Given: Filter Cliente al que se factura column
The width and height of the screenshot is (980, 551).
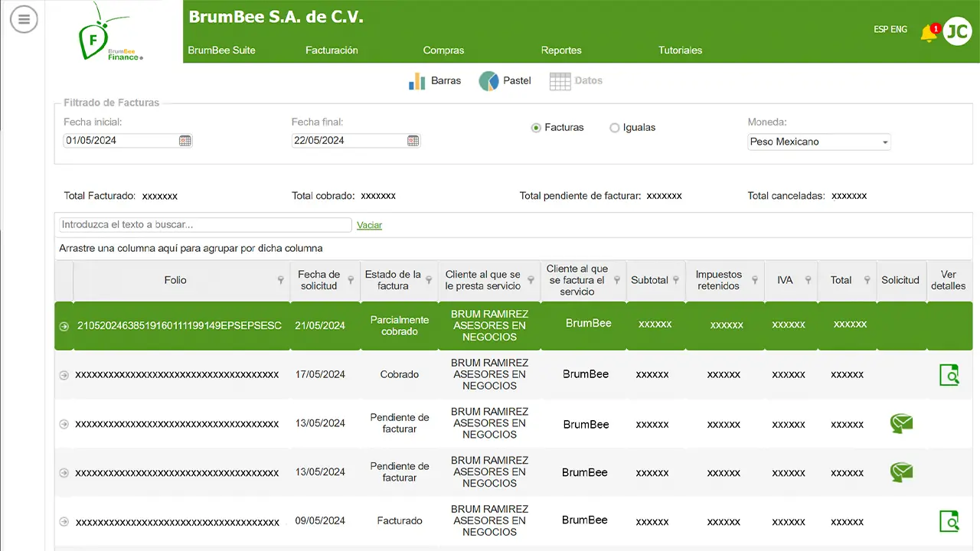Looking at the screenshot, I should pos(617,280).
